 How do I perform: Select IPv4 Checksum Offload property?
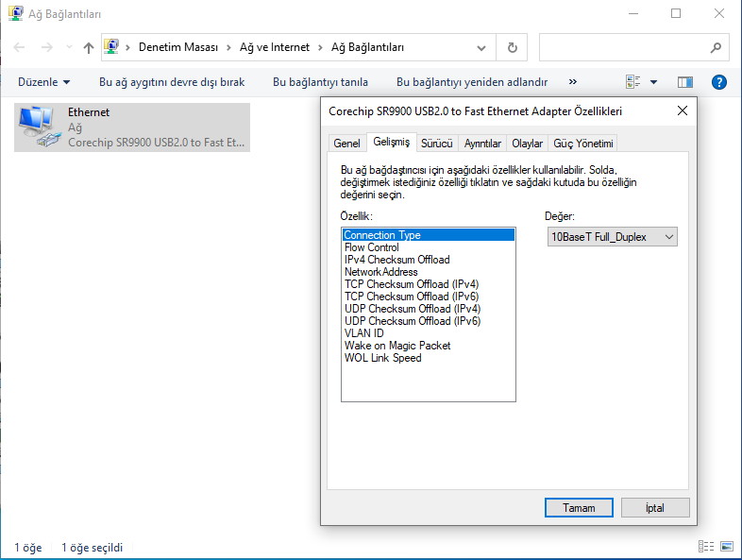429,260
